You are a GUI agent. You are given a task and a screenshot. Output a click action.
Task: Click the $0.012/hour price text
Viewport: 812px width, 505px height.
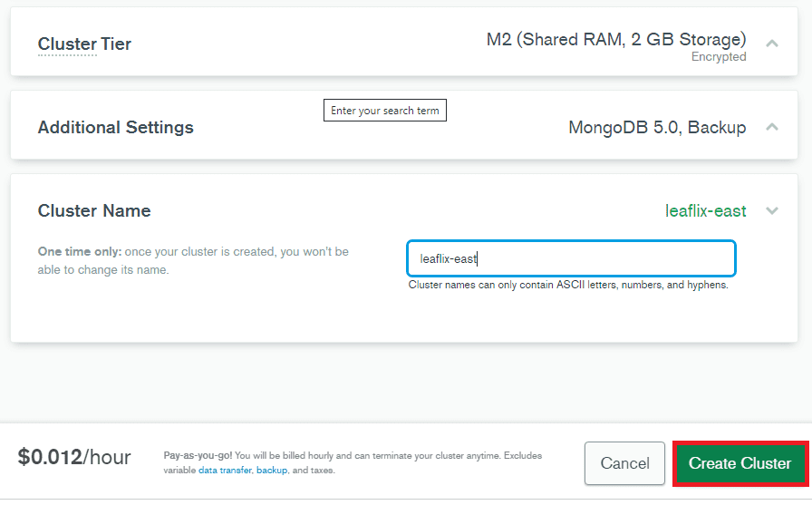coord(74,457)
